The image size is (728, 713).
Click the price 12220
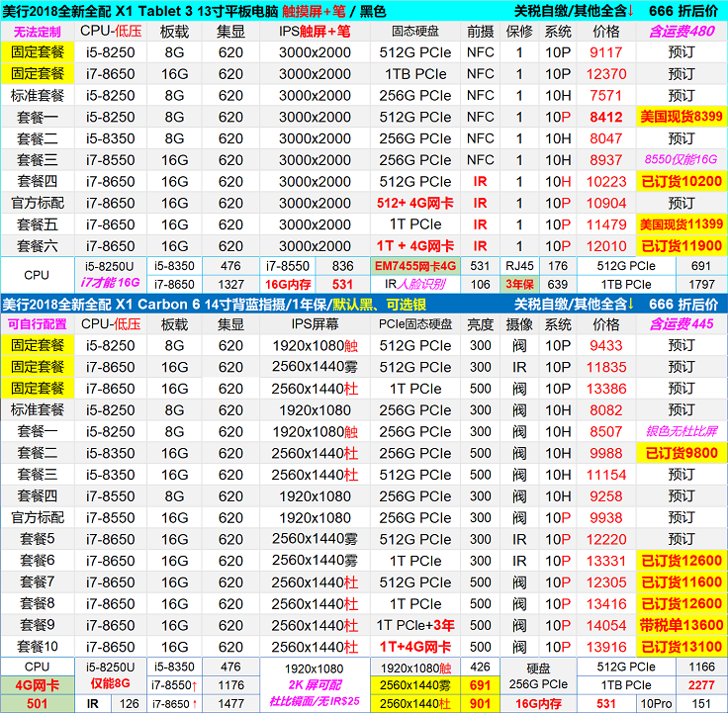606,539
